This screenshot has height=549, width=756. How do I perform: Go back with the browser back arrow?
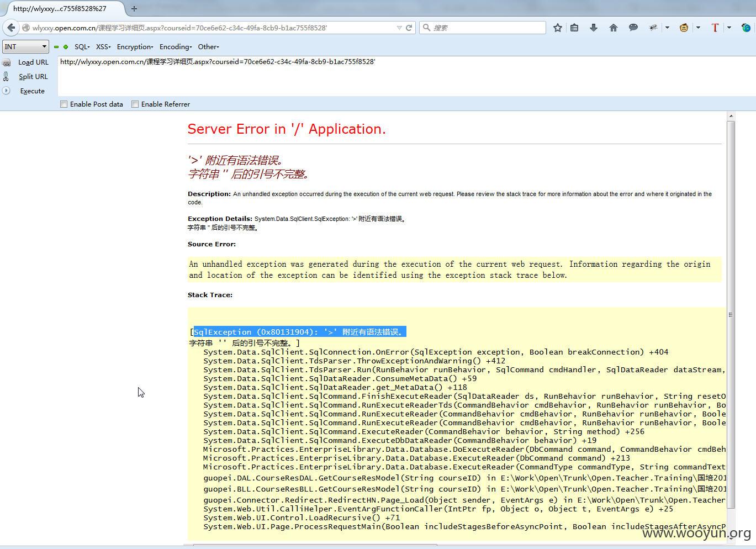coord(11,28)
